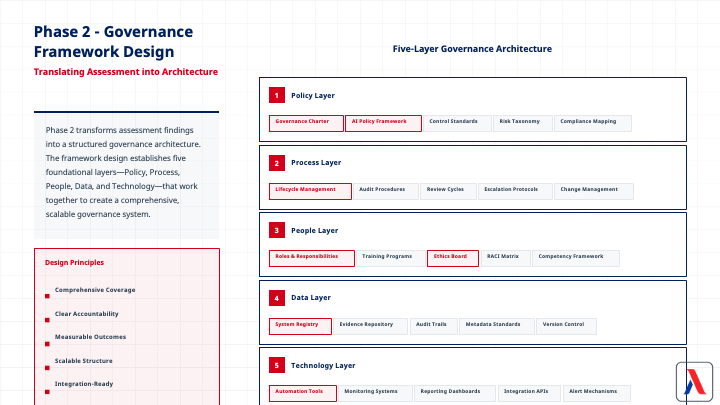The height and width of the screenshot is (405, 720).
Task: Click the red number 2 badge
Action: click(276, 163)
